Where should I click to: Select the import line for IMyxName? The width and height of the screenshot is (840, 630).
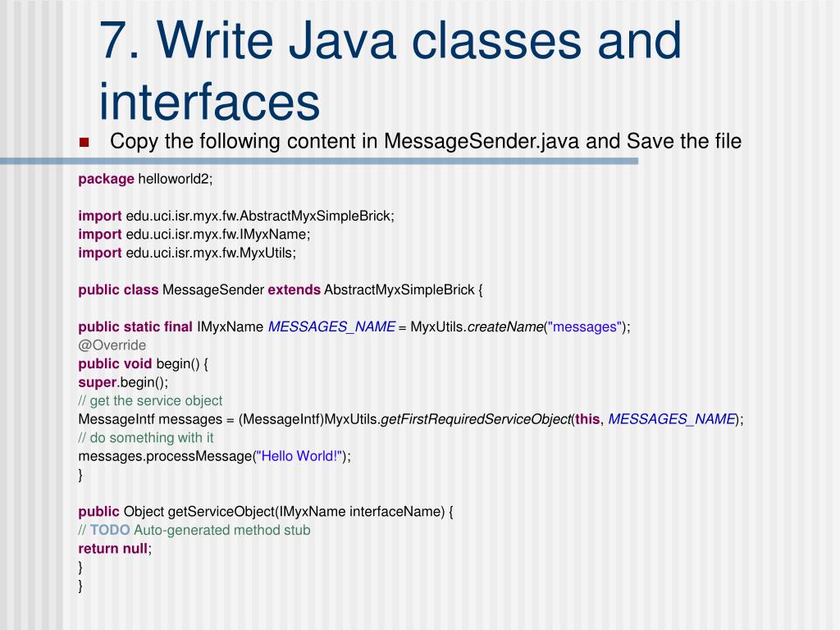tap(194, 234)
